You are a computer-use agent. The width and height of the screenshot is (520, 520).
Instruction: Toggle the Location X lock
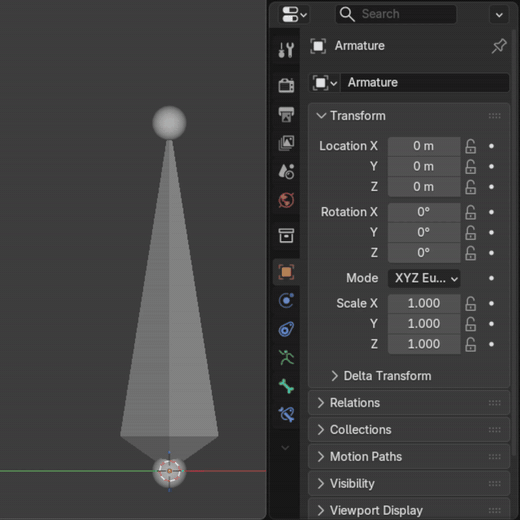(x=470, y=146)
